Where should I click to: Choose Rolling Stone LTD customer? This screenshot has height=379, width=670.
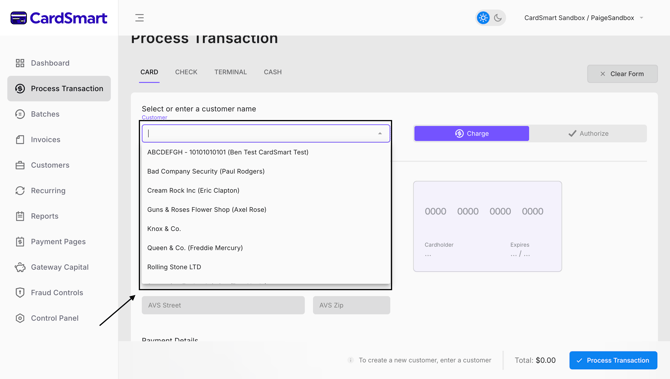(265, 267)
